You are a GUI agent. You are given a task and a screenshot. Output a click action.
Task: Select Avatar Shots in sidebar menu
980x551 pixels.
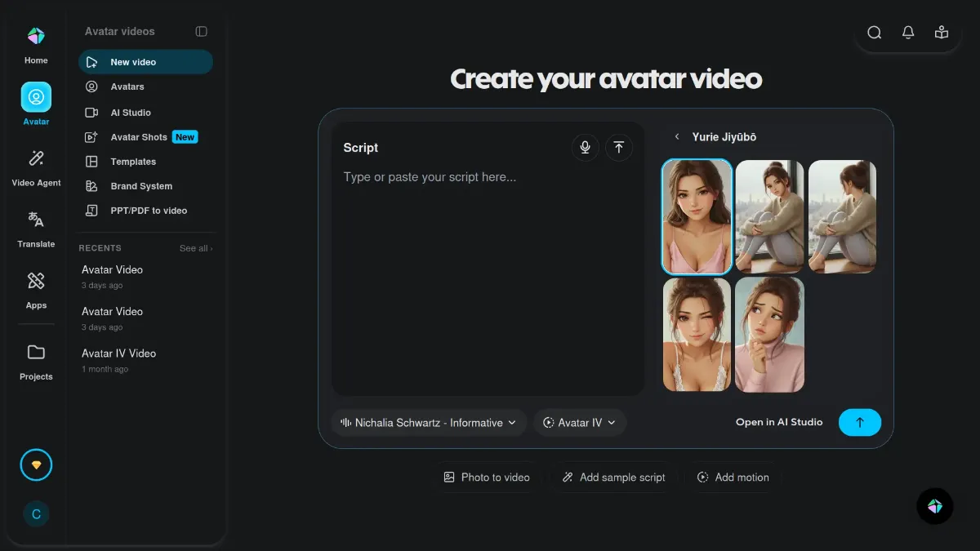click(139, 137)
